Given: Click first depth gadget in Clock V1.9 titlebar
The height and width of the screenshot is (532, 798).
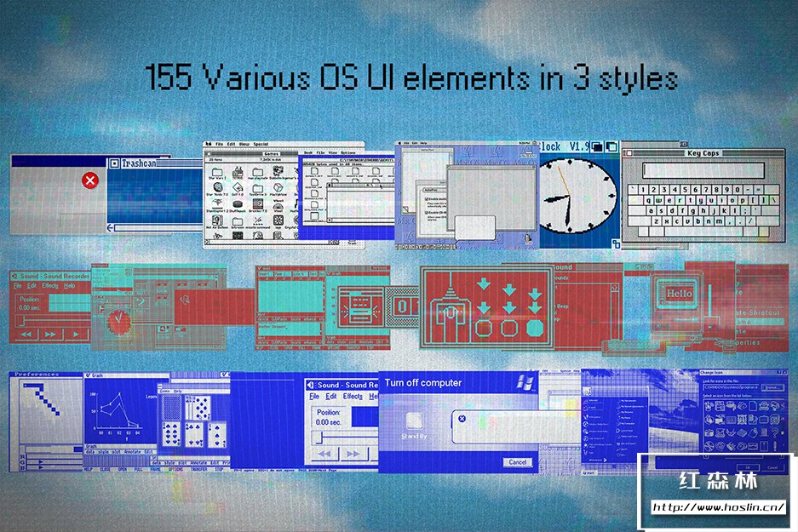Looking at the screenshot, I should [x=597, y=147].
